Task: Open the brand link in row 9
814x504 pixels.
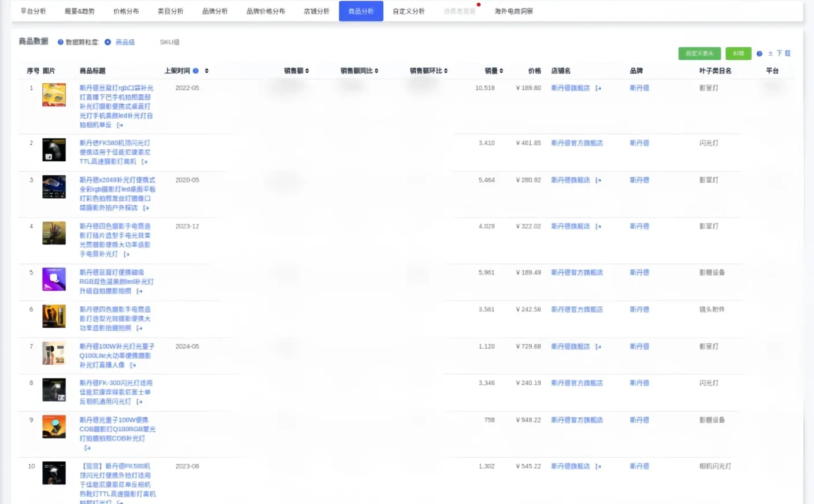Action: click(x=639, y=420)
